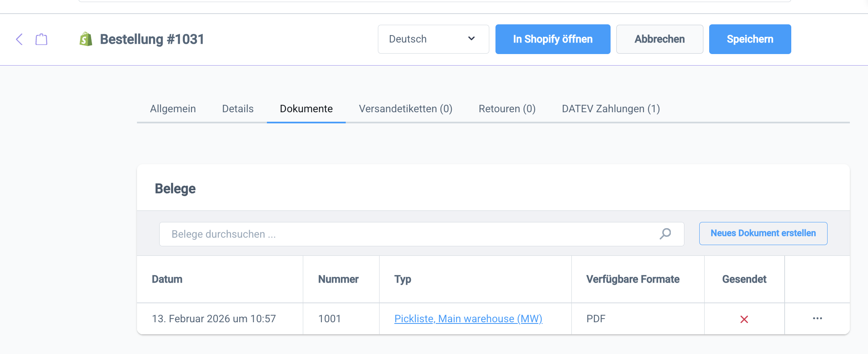Open the Details tab
This screenshot has height=354, width=868.
(238, 109)
